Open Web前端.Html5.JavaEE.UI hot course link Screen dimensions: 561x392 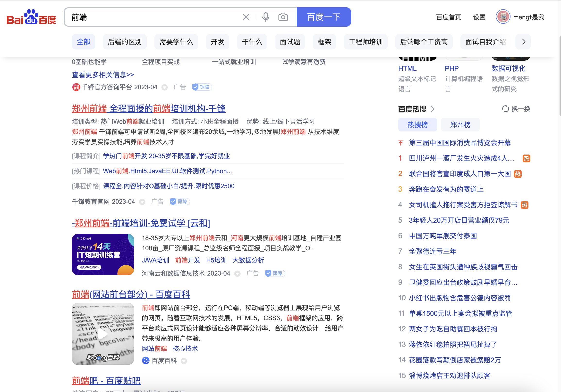coord(167,171)
